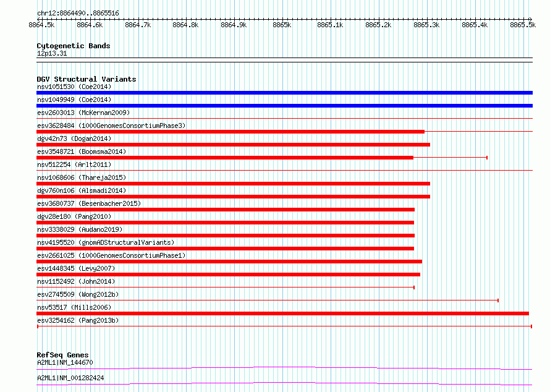
Task: Click the Cytogenetic Bands track title
Action: (74, 46)
